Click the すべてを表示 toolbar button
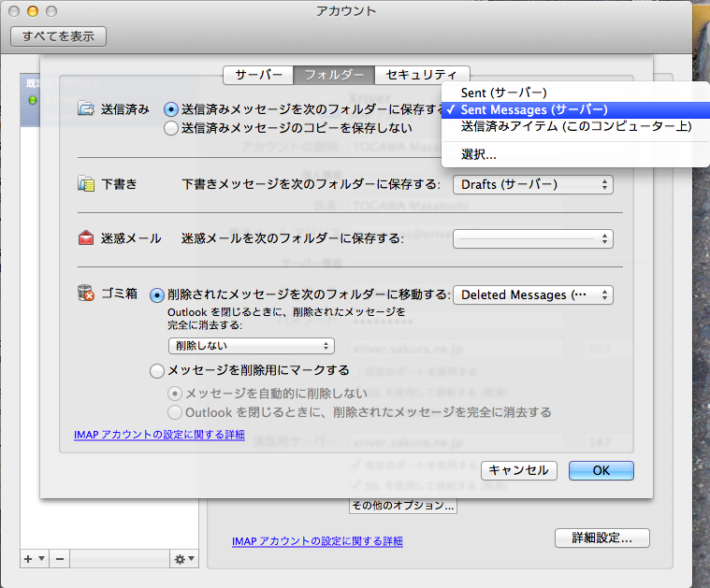The width and height of the screenshot is (710, 588). (x=58, y=36)
